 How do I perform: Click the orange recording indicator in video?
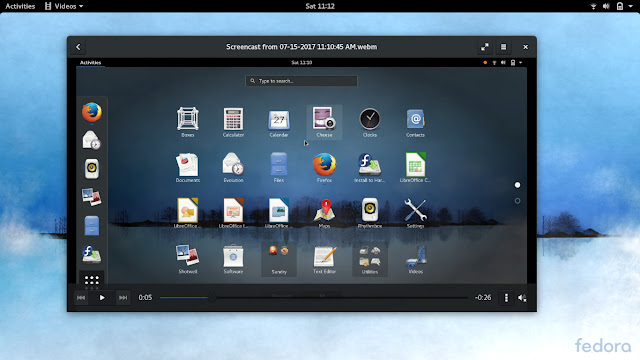[x=485, y=62]
